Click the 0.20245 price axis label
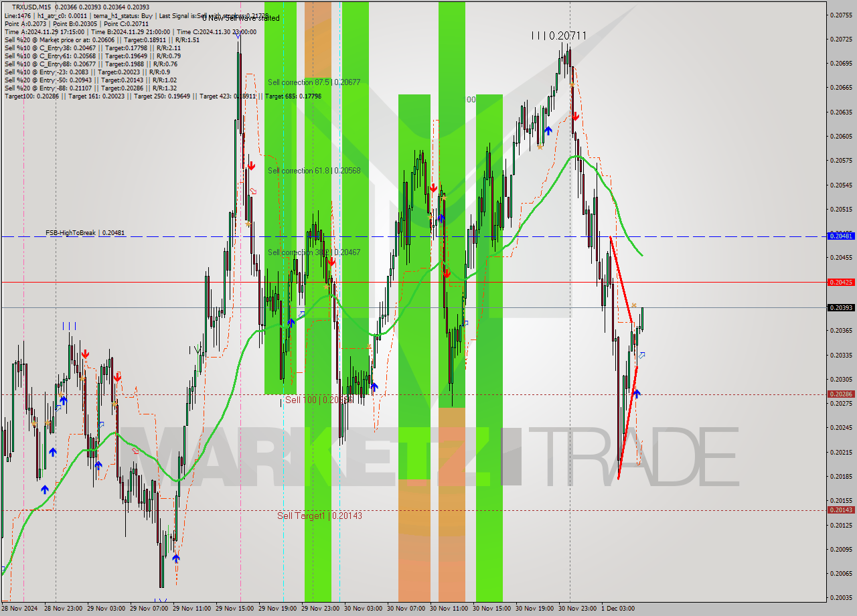This screenshot has height=616, width=857. pos(842,427)
